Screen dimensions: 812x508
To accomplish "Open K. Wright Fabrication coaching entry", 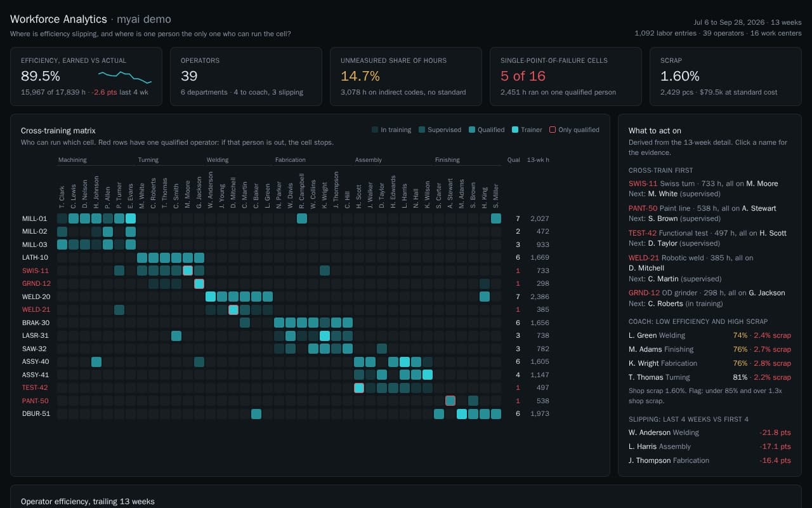I will pyautogui.click(x=710, y=363).
